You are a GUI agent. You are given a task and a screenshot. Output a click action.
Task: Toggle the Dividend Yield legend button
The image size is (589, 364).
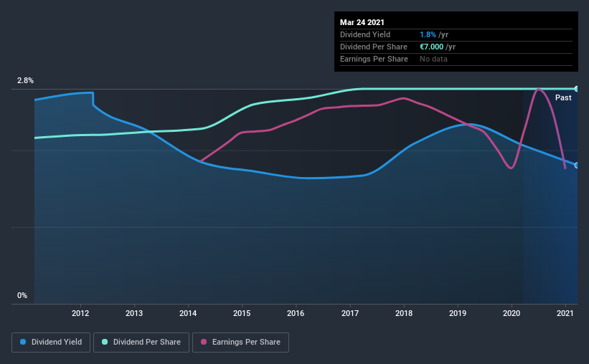click(51, 343)
